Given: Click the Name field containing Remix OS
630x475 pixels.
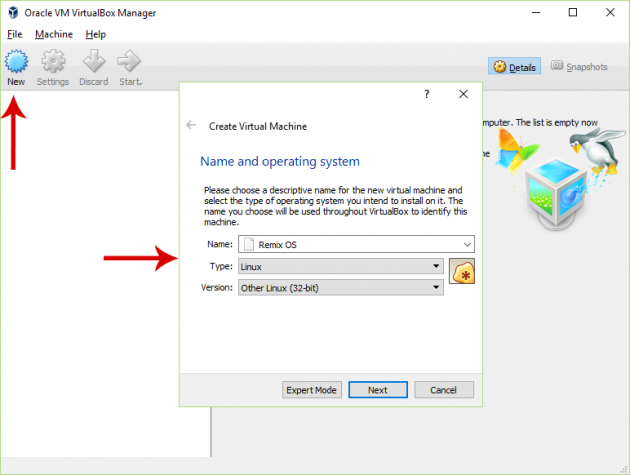Looking at the screenshot, I should (350, 244).
